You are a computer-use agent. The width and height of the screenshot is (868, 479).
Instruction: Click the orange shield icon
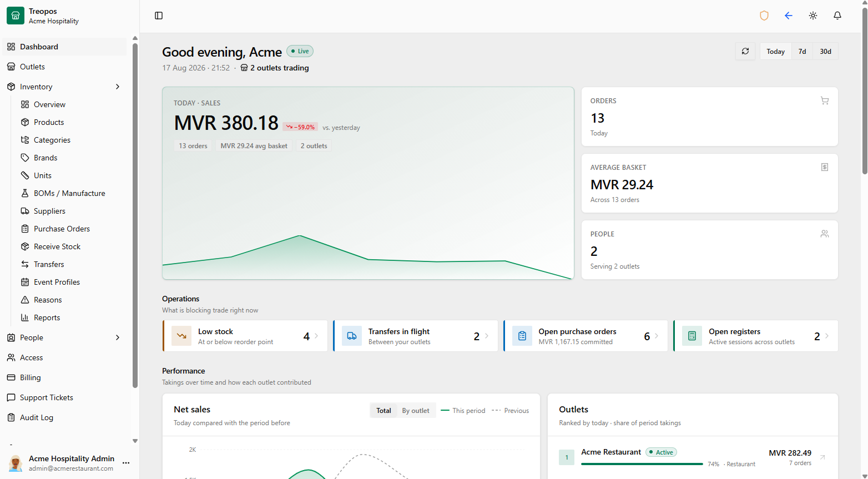tap(764, 16)
